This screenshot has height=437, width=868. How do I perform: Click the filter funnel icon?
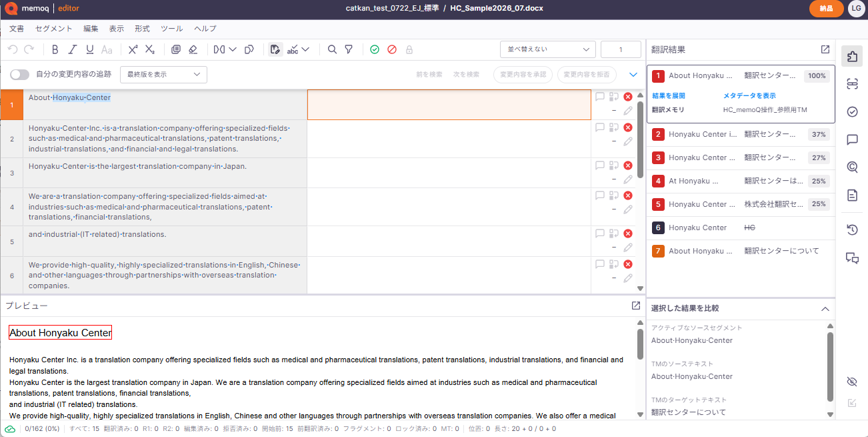[x=348, y=49]
